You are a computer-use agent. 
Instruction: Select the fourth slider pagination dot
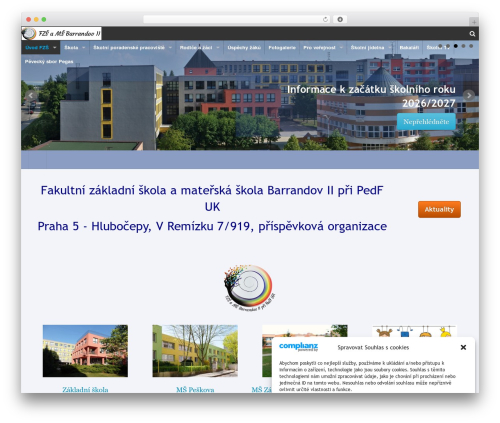coord(463,46)
